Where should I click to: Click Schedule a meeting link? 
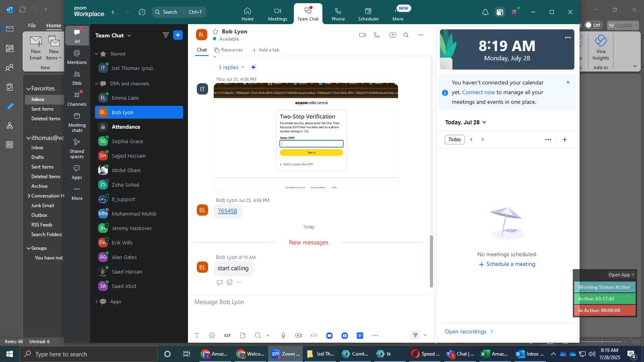[x=507, y=264]
